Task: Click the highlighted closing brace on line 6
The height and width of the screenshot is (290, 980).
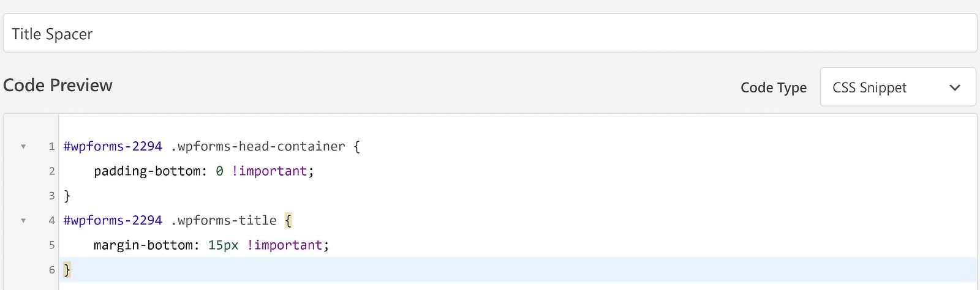Action: 67,270
